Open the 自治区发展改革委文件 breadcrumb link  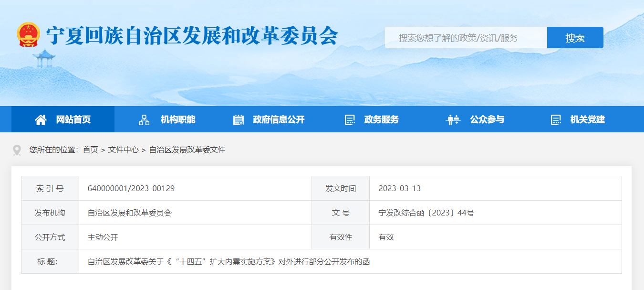point(187,150)
